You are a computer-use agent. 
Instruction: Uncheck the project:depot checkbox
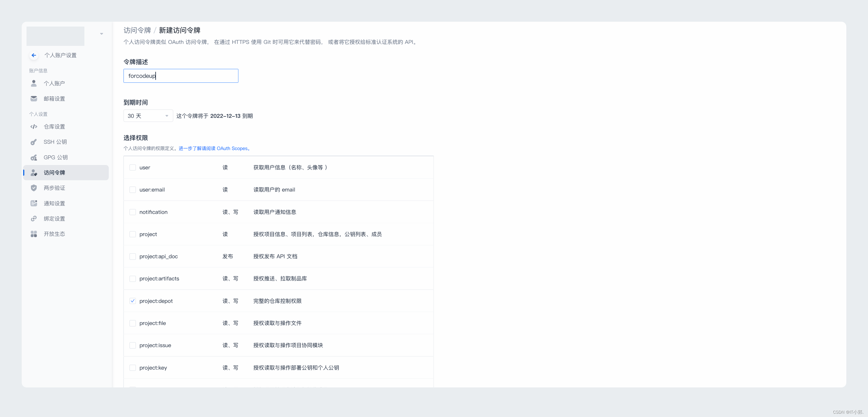[x=133, y=301]
